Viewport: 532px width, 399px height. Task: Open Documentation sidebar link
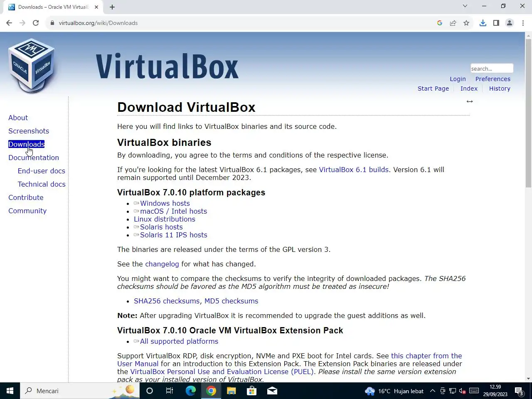(34, 158)
